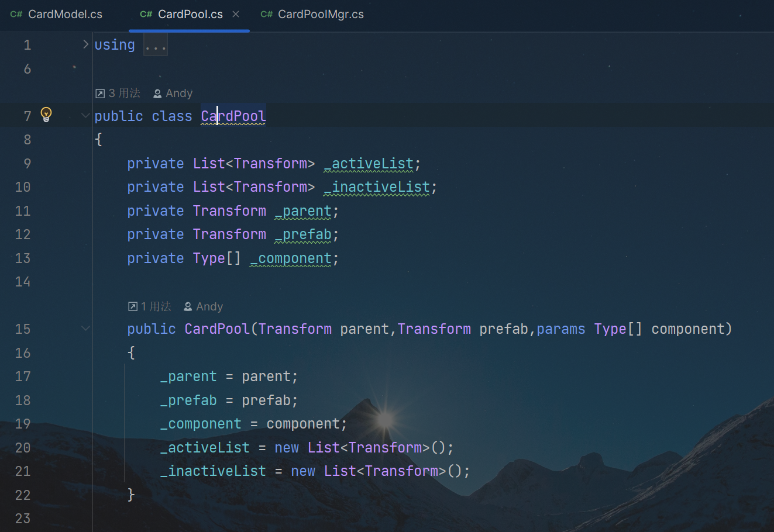Click '_prefab = prefab;' on line 18
Image resolution: width=774 pixels, height=532 pixels.
tap(229, 400)
